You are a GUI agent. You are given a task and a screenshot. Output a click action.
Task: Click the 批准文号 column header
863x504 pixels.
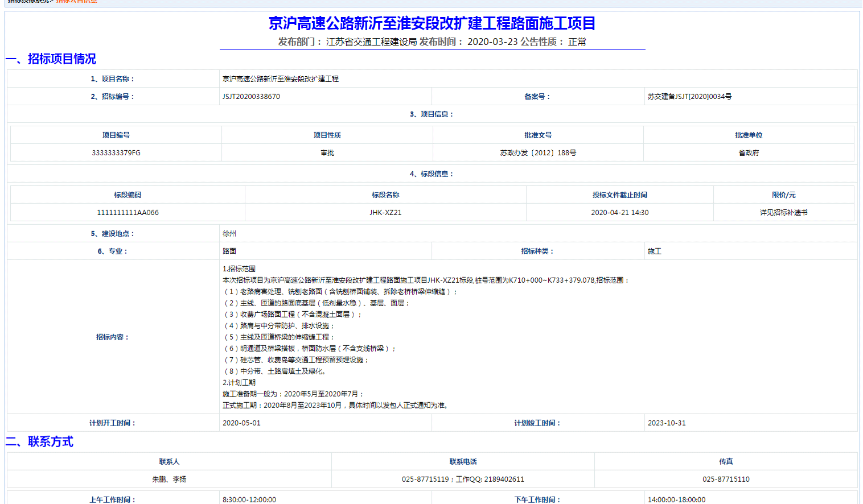click(x=538, y=135)
